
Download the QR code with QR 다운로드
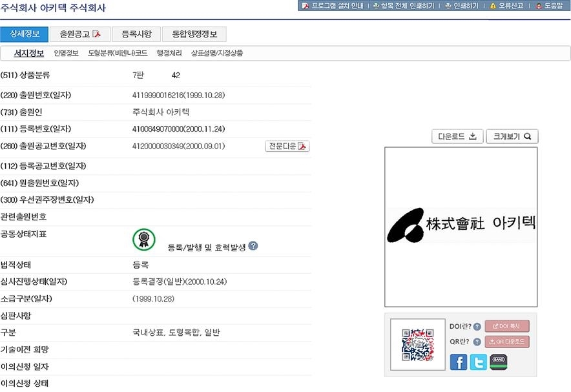tap(507, 342)
